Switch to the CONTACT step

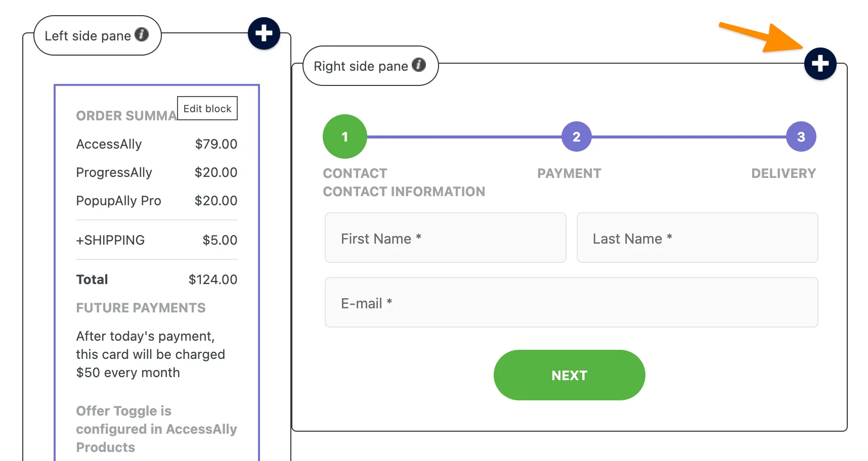coord(355,173)
